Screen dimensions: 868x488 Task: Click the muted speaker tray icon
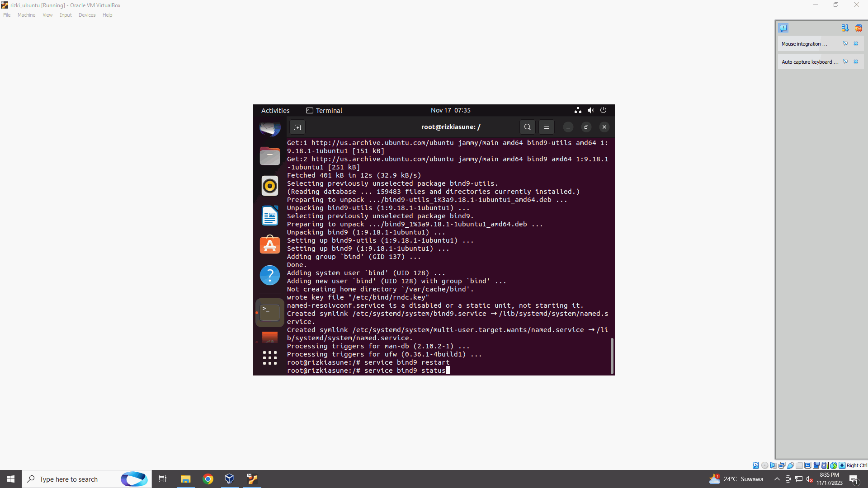(x=810, y=479)
